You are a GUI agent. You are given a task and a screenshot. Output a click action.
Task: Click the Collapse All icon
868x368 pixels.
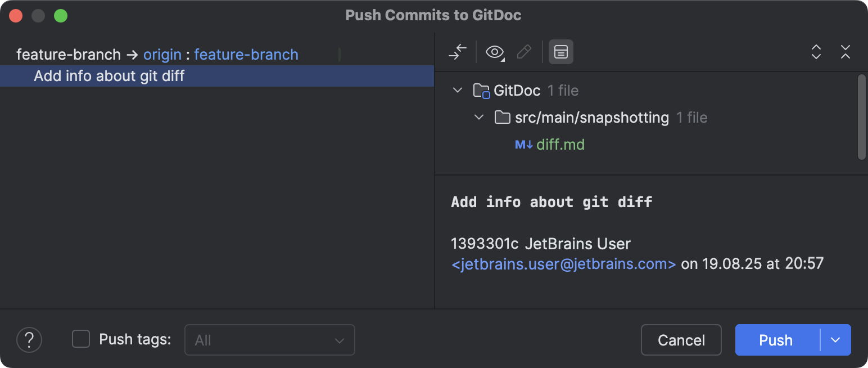click(846, 52)
